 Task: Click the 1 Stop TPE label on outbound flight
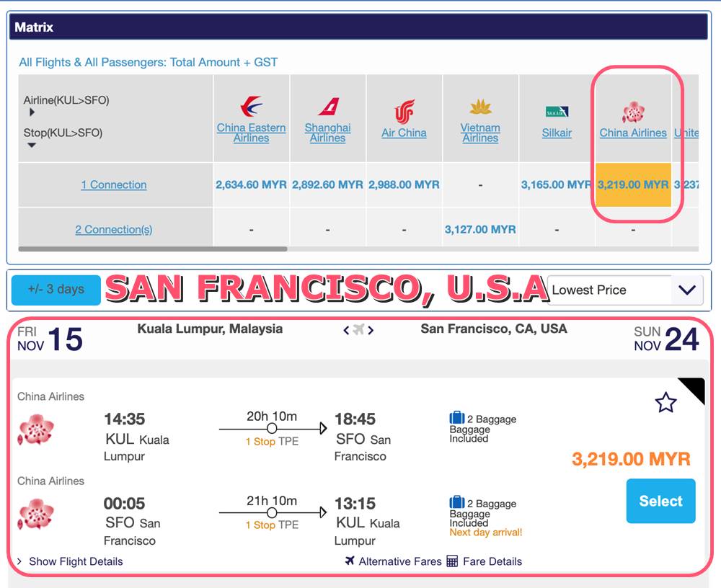pos(272,441)
